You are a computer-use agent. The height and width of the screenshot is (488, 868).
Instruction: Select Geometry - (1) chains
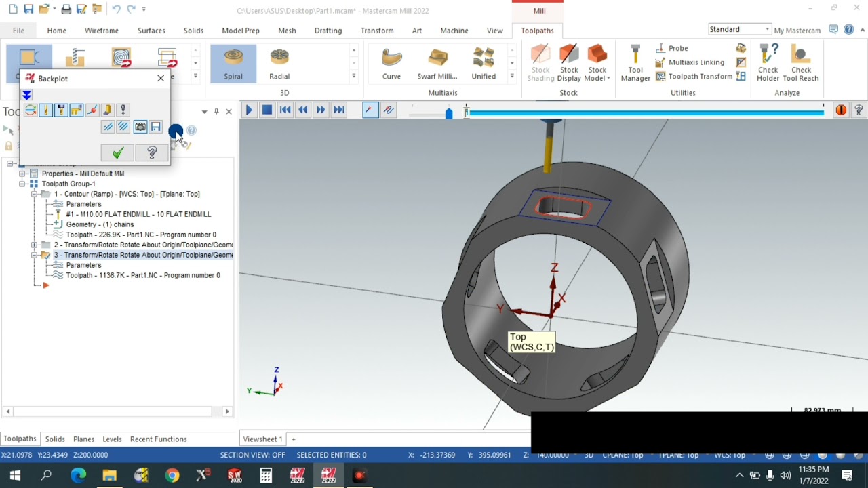click(100, 224)
